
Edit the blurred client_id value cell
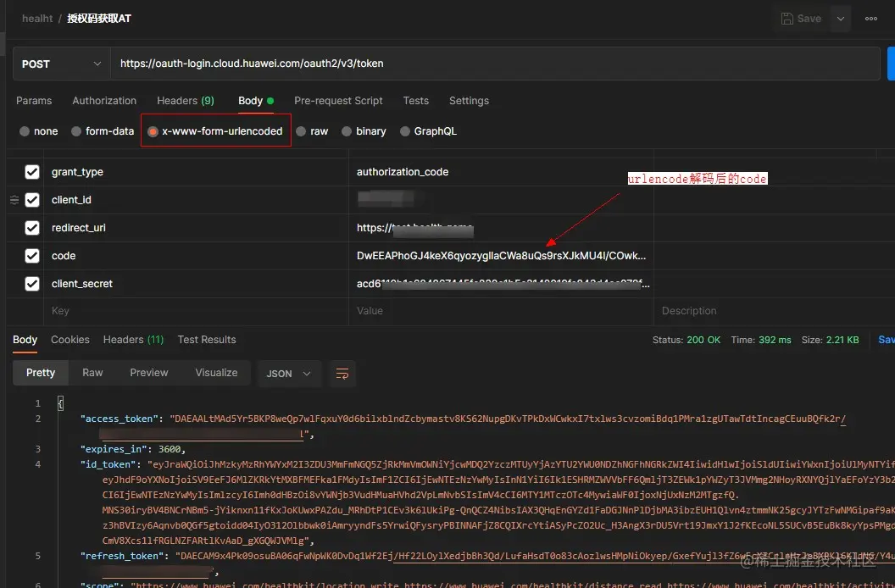click(x=501, y=200)
